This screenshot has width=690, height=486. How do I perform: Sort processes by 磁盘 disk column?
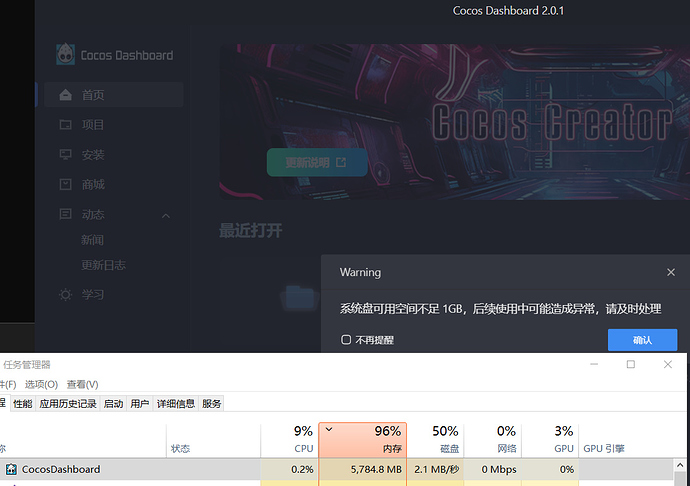coord(435,441)
